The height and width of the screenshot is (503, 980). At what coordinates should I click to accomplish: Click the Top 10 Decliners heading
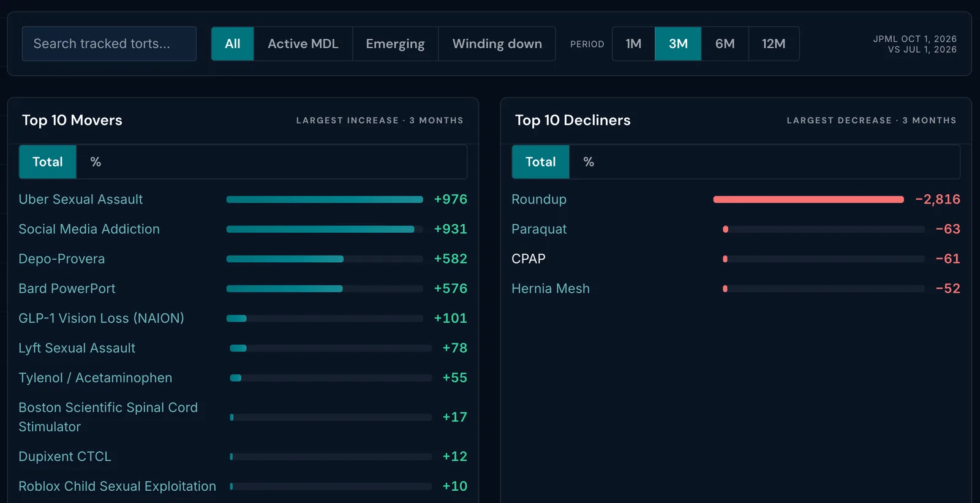(573, 120)
